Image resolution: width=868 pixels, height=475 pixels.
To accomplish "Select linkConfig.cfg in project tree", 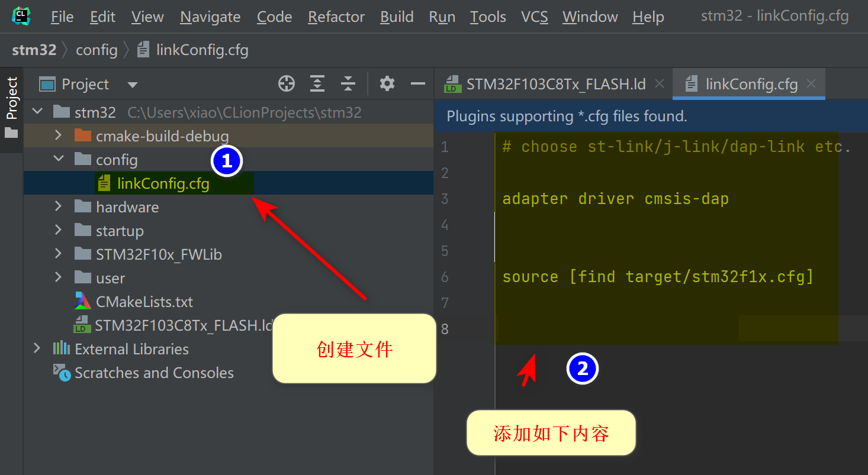I will coord(229,183).
